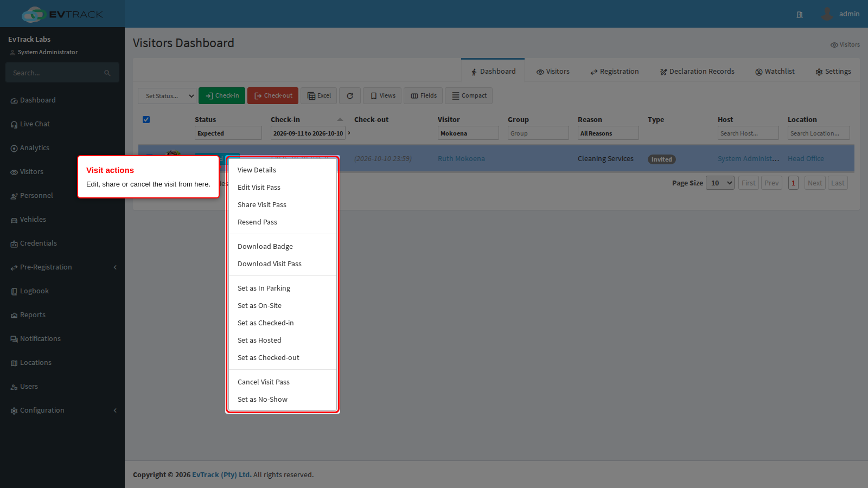This screenshot has height=488, width=868.
Task: Click the EvTrack logo
Action: click(62, 14)
